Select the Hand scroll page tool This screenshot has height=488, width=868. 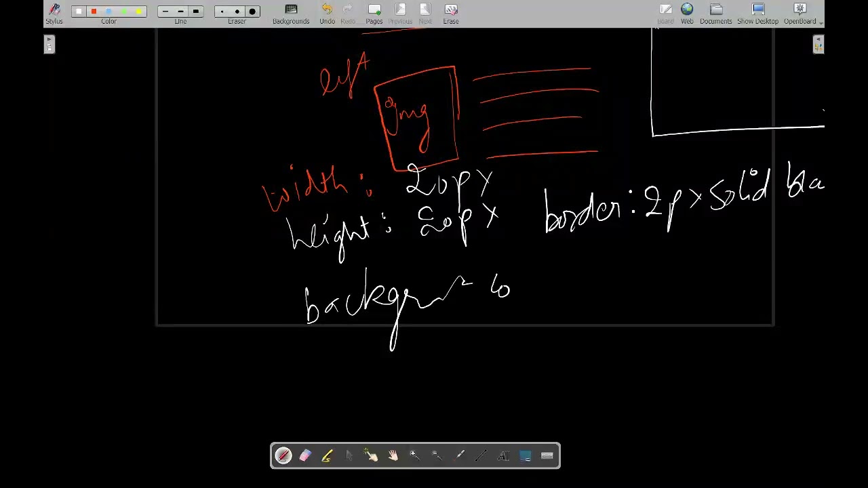click(x=393, y=455)
